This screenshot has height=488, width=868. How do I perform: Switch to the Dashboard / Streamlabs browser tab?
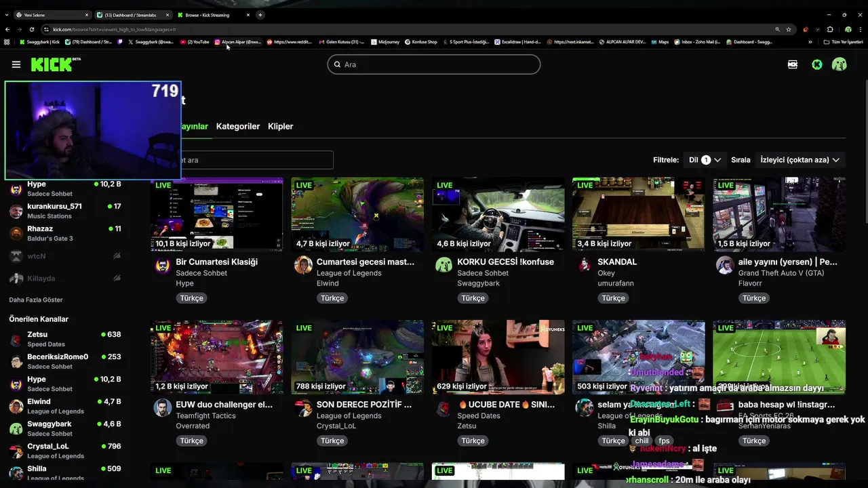tap(132, 15)
